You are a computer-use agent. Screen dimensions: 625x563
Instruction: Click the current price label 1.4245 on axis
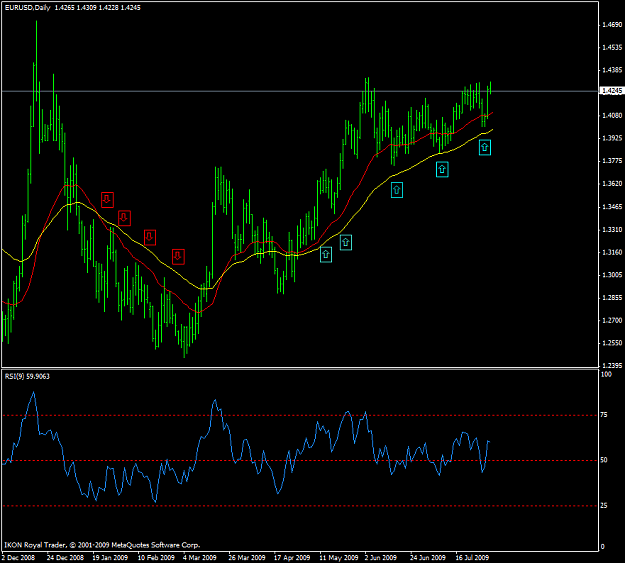(611, 91)
